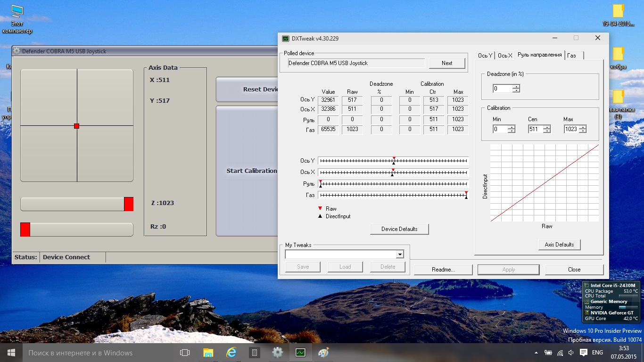Check the battery status tray icon
The width and height of the screenshot is (644, 362).
548,353
